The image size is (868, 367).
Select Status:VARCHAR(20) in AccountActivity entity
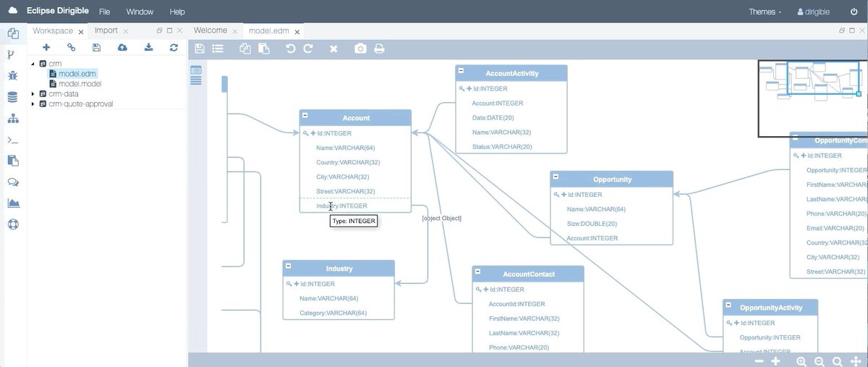502,147
